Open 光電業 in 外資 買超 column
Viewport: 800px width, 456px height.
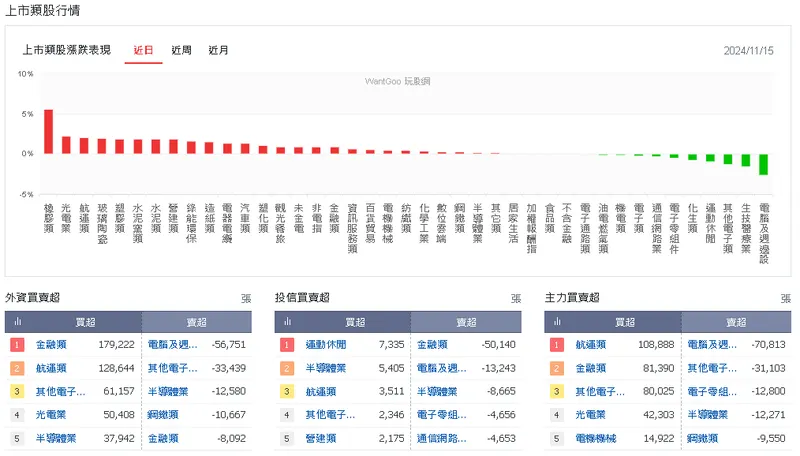(x=51, y=415)
